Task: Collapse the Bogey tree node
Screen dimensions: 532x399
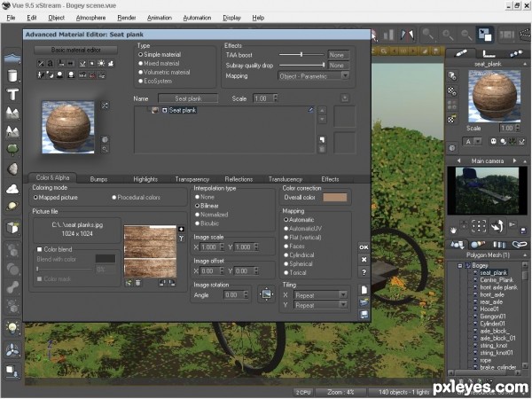Action: 459,266
